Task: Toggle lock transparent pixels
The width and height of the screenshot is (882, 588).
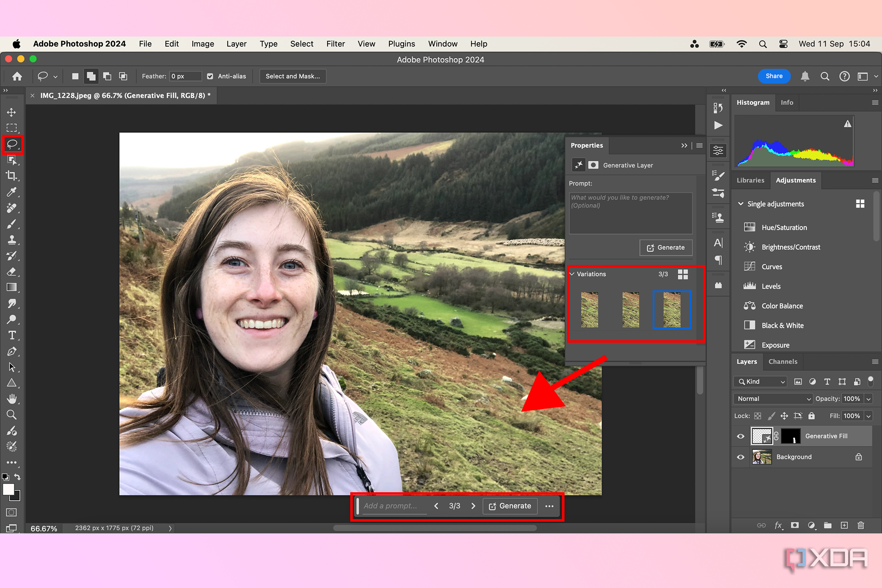Action: [x=758, y=416]
